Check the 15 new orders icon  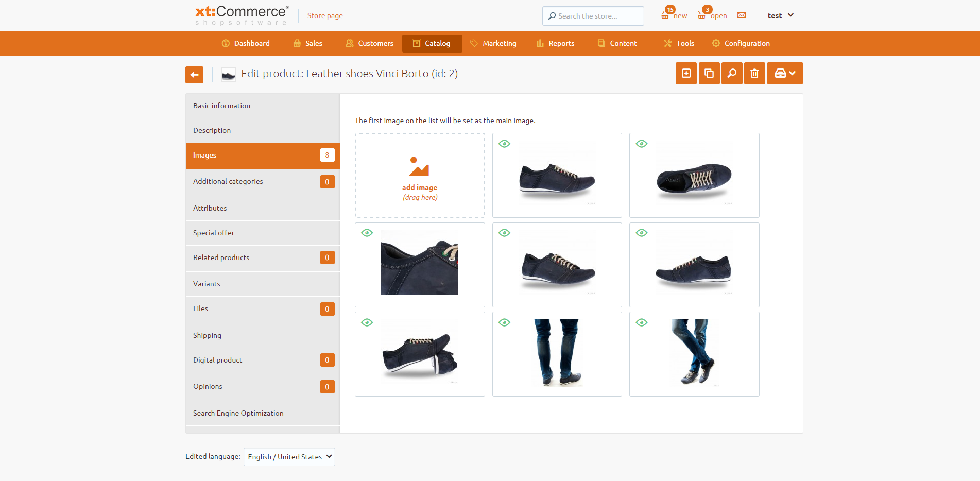click(x=667, y=14)
